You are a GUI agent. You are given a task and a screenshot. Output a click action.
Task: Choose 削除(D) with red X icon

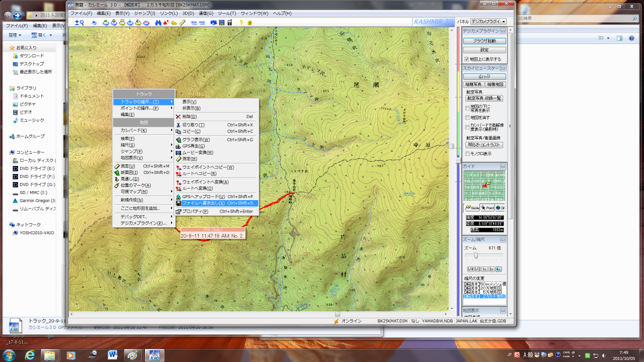point(216,116)
